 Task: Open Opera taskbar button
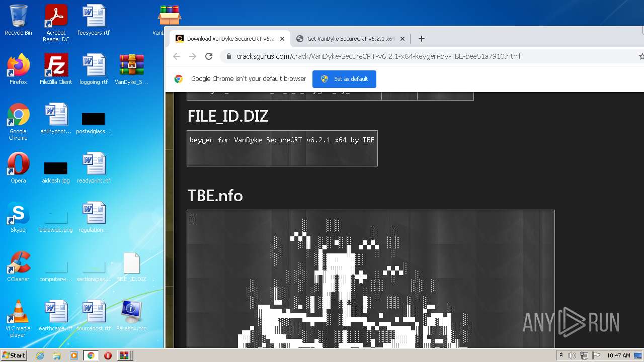click(x=108, y=355)
